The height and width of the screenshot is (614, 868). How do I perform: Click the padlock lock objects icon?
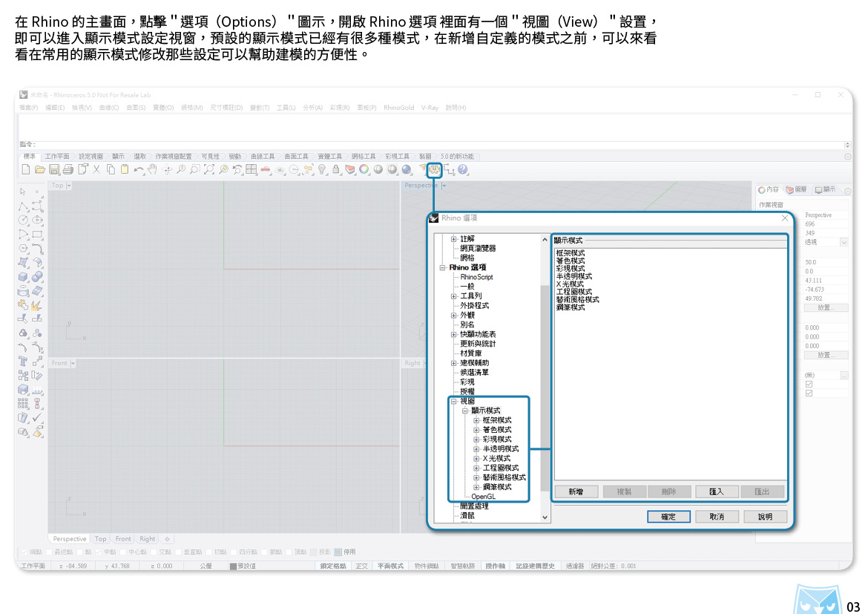[x=336, y=169]
